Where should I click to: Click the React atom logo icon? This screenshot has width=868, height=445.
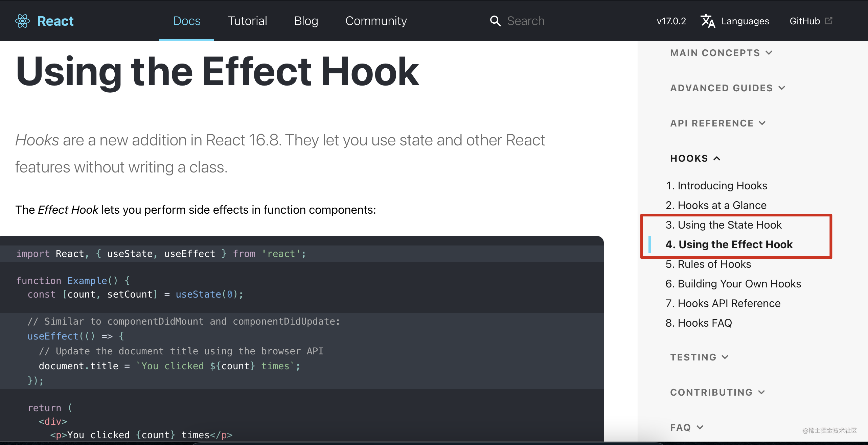[22, 21]
